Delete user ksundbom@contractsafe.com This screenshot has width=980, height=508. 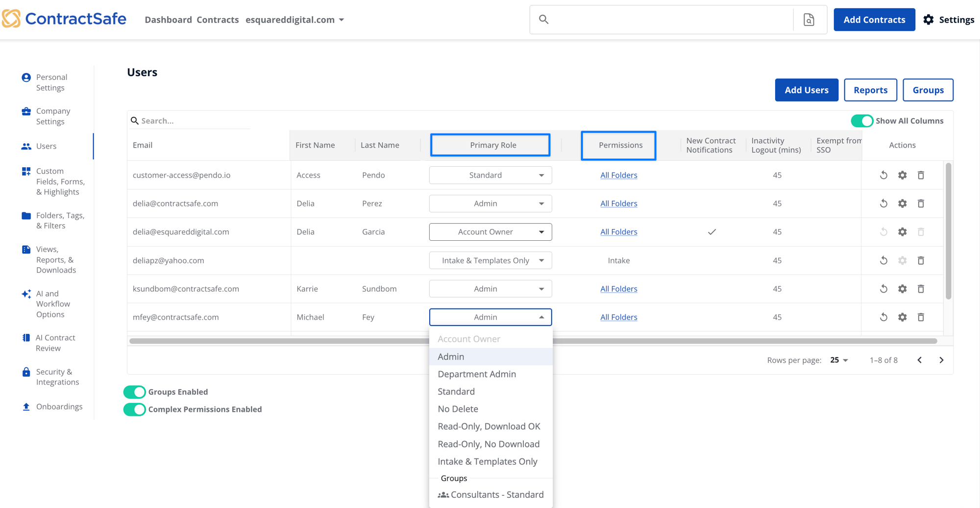pyautogui.click(x=921, y=289)
